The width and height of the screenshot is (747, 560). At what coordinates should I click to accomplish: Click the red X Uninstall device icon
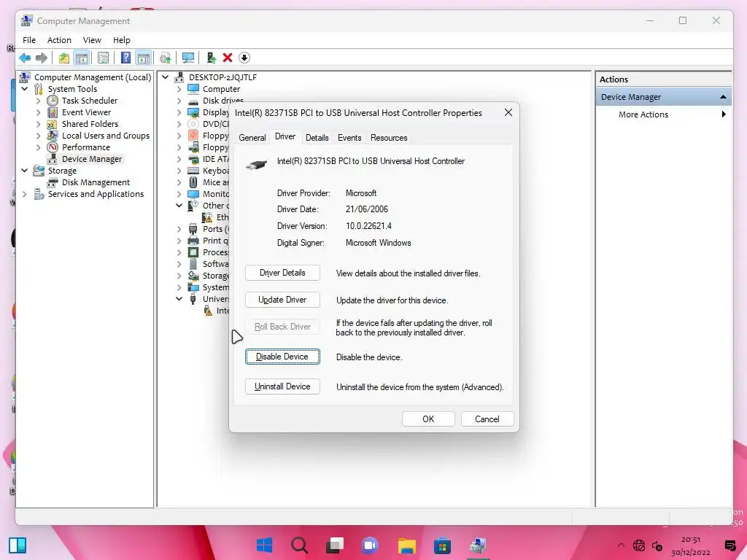[x=228, y=58]
